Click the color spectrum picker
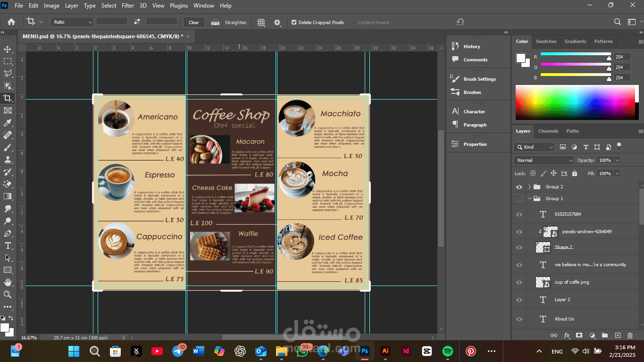Image resolution: width=644 pixels, height=362 pixels. coord(576,102)
